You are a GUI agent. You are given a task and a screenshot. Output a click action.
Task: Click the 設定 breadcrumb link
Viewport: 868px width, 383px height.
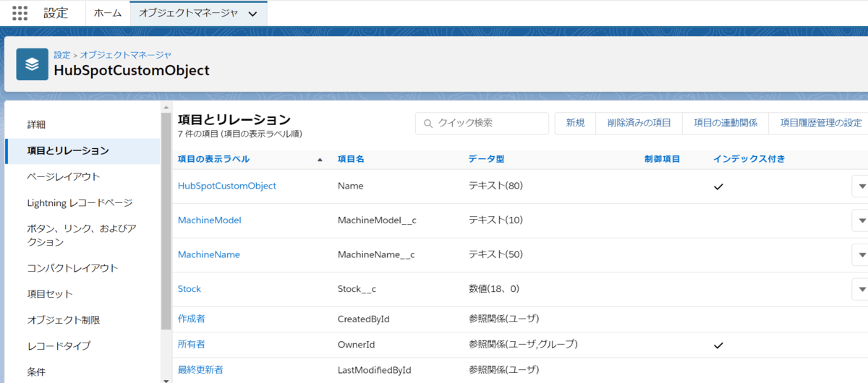pyautogui.click(x=62, y=55)
